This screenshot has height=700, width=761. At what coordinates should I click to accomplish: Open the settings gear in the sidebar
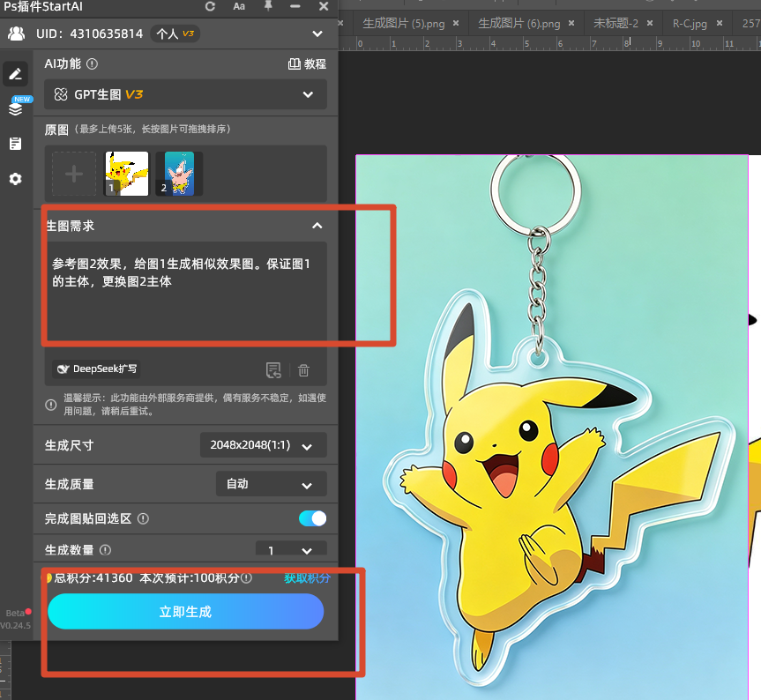(16, 179)
